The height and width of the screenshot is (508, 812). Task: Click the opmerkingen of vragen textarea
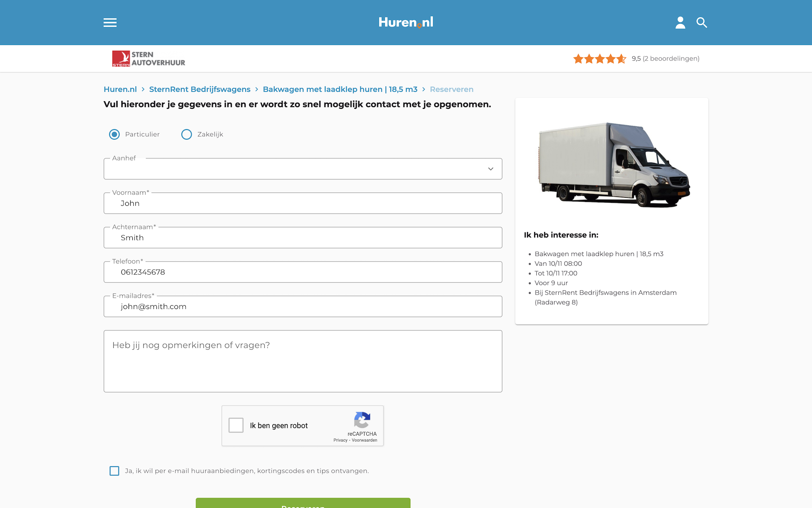(x=303, y=361)
